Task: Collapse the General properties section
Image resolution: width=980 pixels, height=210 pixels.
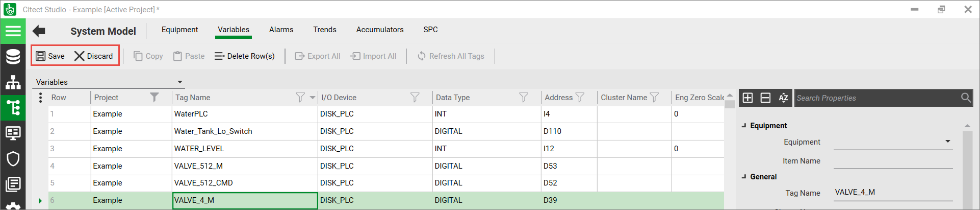Action: pos(744,177)
